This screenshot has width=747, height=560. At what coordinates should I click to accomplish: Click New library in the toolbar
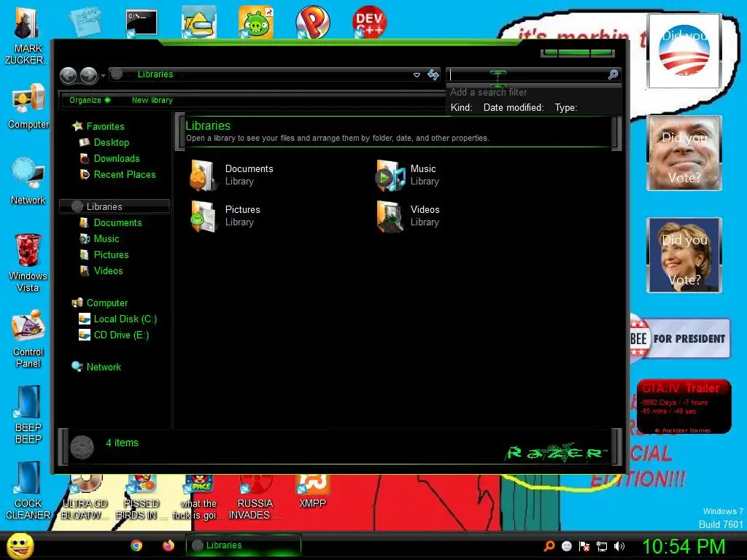152,100
